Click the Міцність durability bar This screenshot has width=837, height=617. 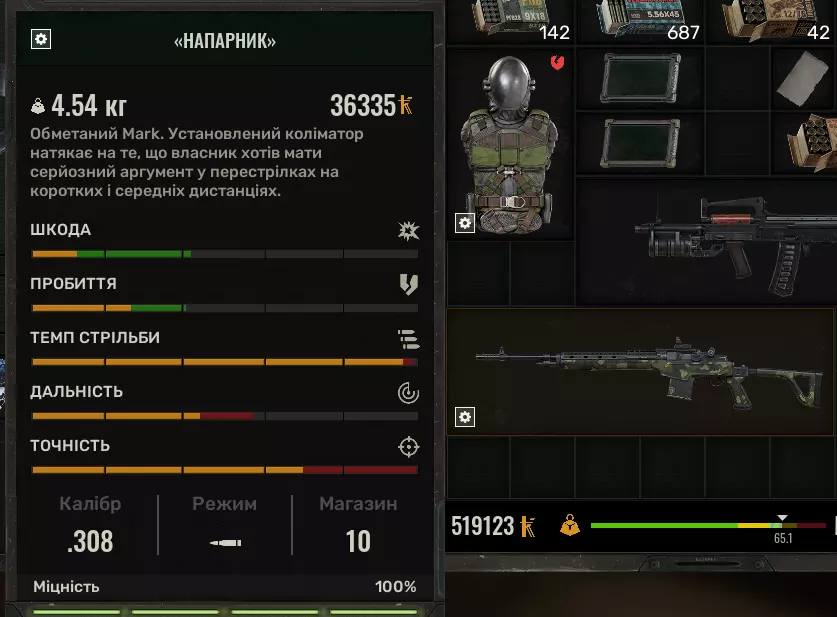click(x=225, y=612)
